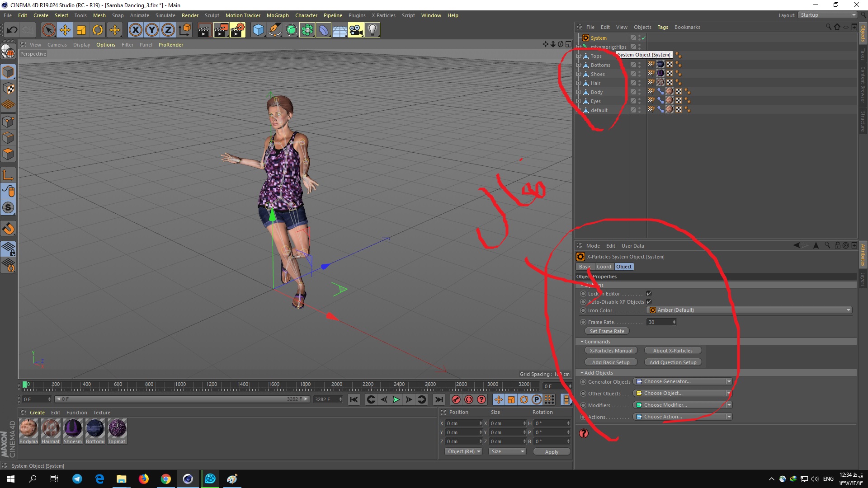Click the Rotate tool in toolbar
The width and height of the screenshot is (868, 488).
98,30
